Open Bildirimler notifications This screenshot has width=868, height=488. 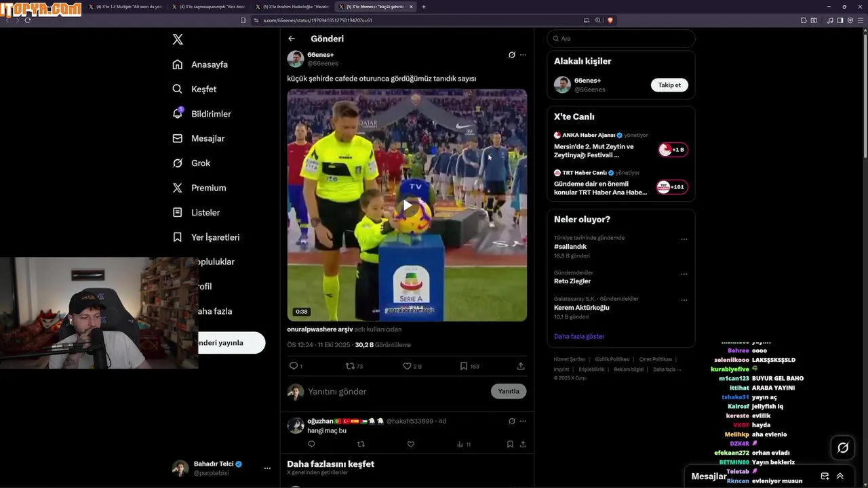tap(201, 114)
